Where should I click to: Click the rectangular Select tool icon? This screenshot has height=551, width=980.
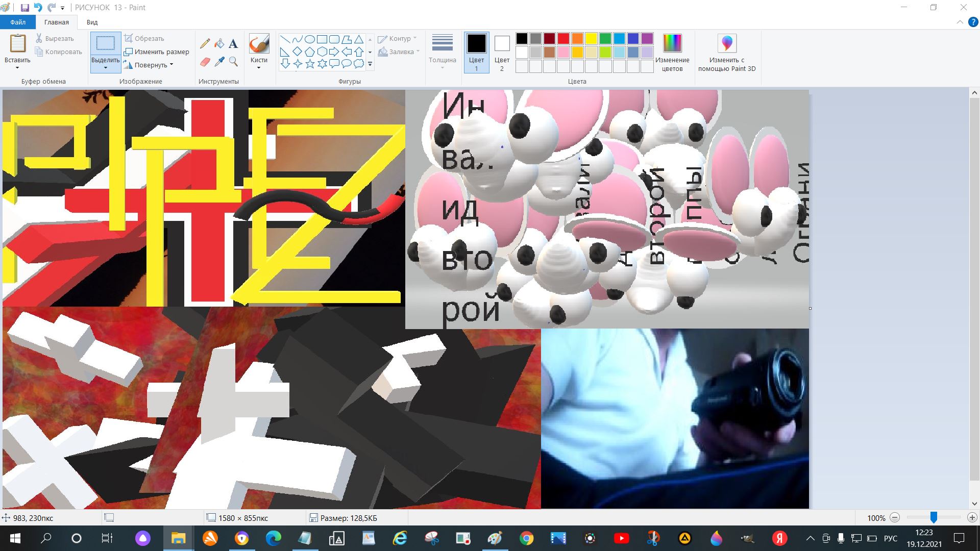point(106,44)
